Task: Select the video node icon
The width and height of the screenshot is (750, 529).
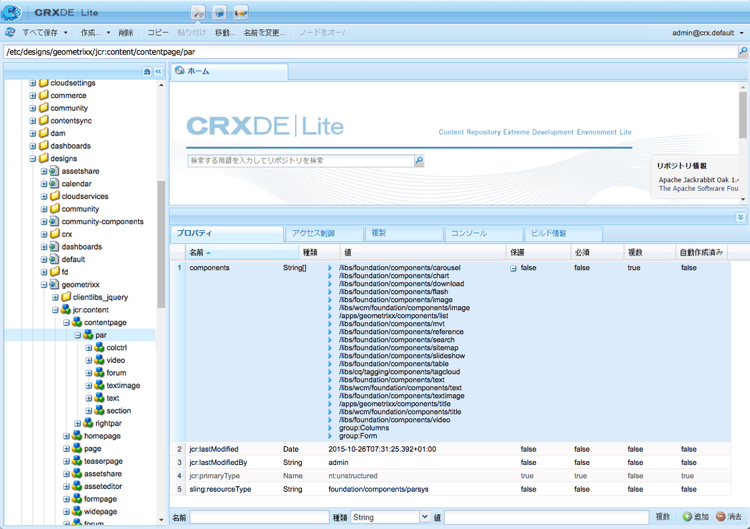Action: [99, 360]
